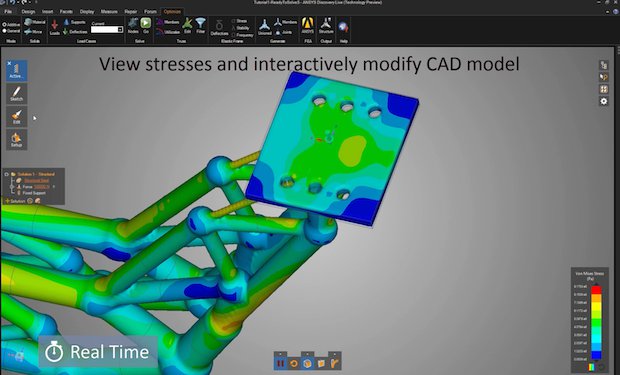Switch to the Facets ribbon tab

66,11
